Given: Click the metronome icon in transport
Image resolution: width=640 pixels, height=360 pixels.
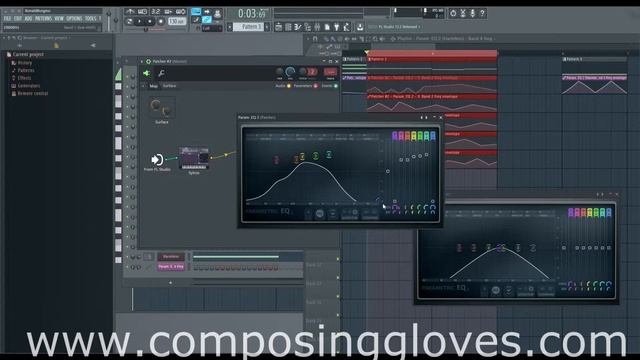Looking at the screenshot, I should tap(130, 11).
